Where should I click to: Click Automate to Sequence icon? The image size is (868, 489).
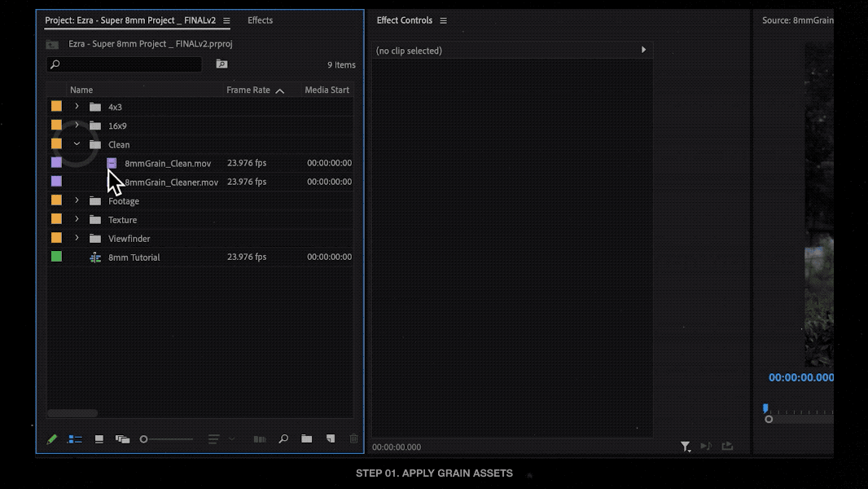[260, 439]
